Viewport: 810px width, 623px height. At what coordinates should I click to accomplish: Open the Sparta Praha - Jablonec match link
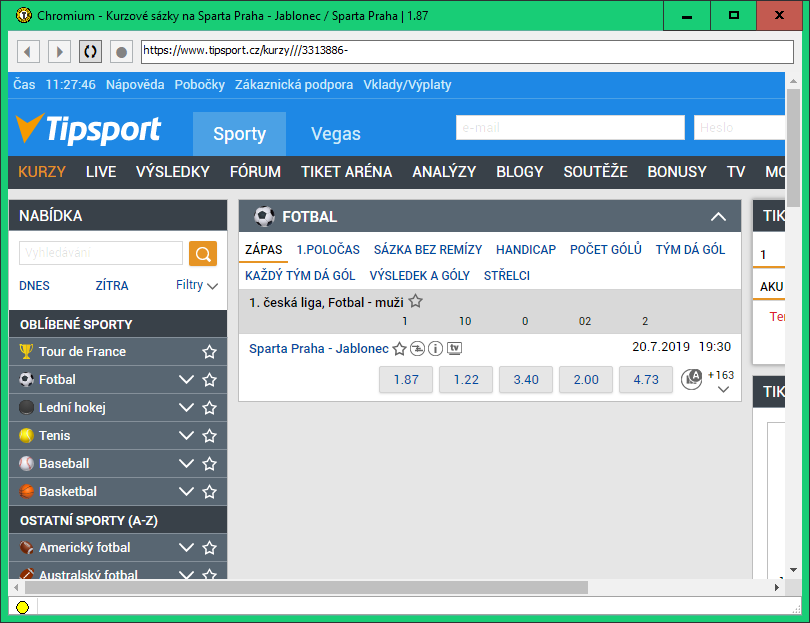pos(319,349)
